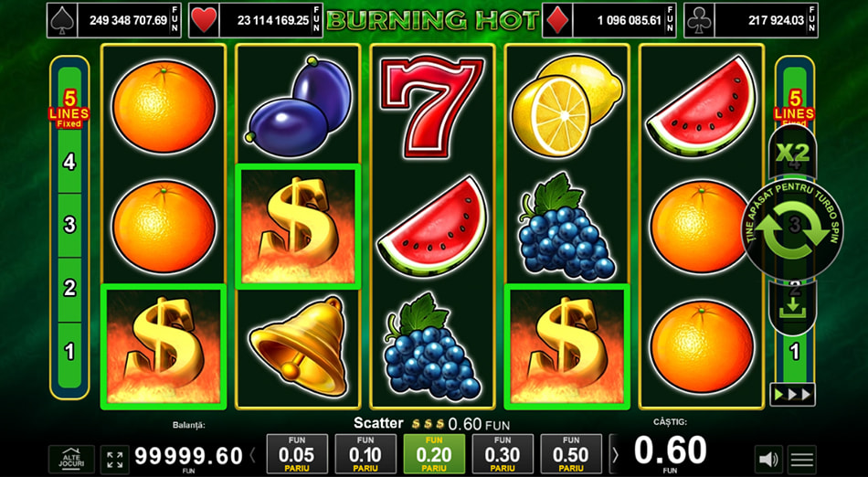Screen dimensions: 868x477
Task: Select the 0.50 FUN bet
Action: pyautogui.click(x=571, y=454)
